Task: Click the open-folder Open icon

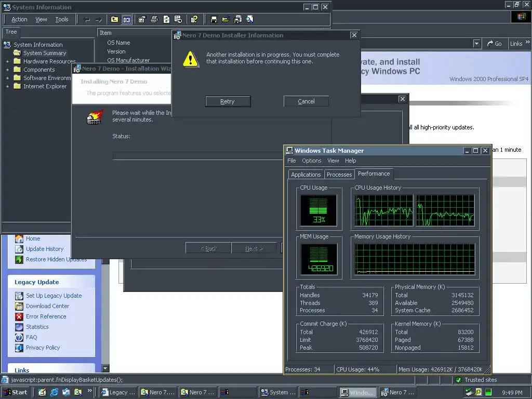Action: pos(225,19)
